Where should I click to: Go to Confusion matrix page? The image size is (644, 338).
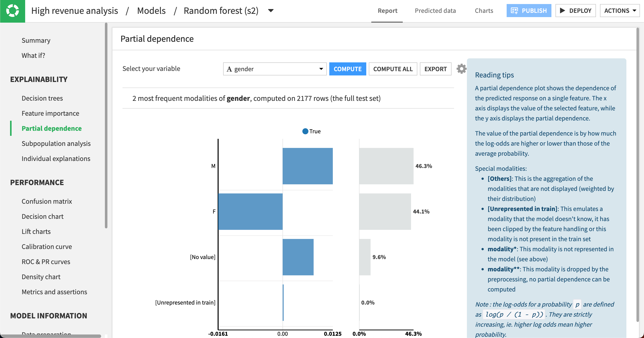click(x=47, y=201)
